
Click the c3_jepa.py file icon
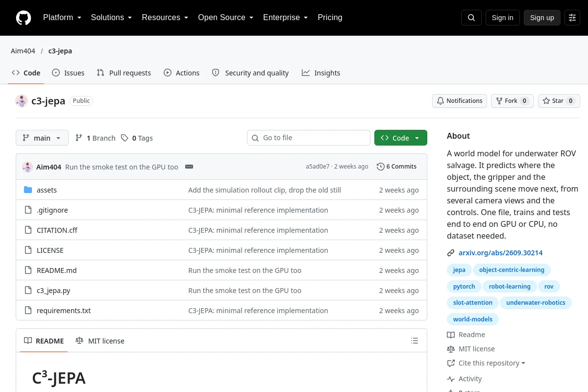coord(28,290)
